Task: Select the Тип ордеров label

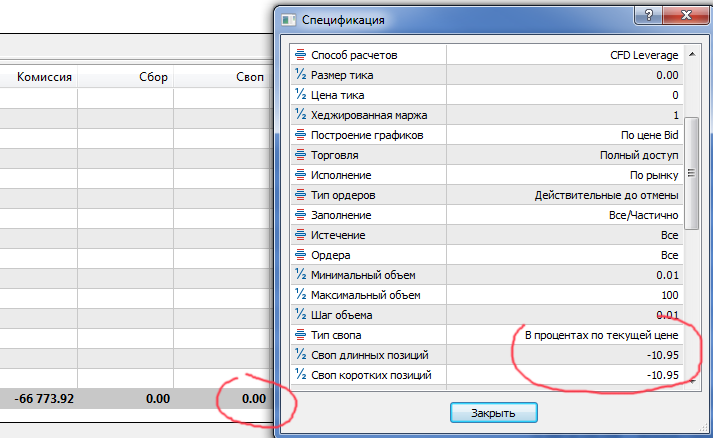Action: coord(343,195)
